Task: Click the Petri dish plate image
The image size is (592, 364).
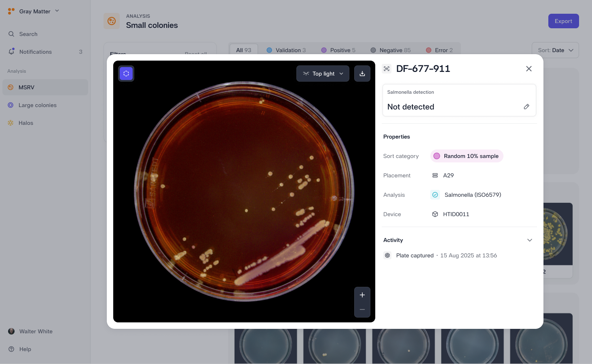Action: [x=244, y=191]
